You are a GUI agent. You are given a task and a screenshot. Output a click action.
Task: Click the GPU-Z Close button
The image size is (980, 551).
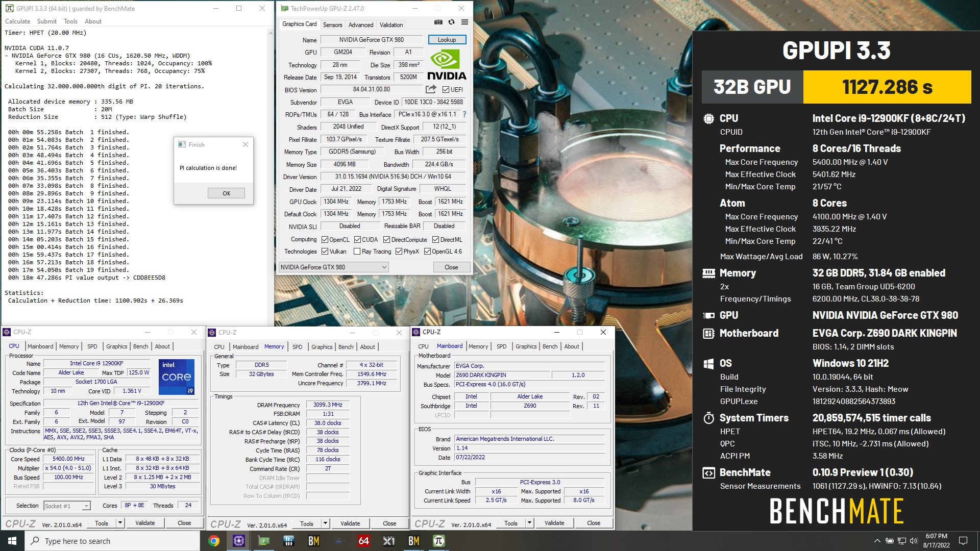[451, 267]
